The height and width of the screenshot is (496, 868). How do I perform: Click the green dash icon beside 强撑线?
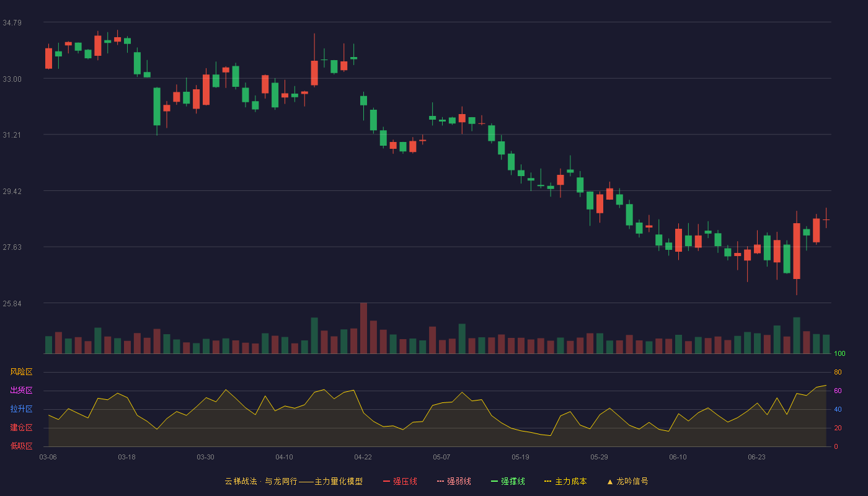pos(494,481)
